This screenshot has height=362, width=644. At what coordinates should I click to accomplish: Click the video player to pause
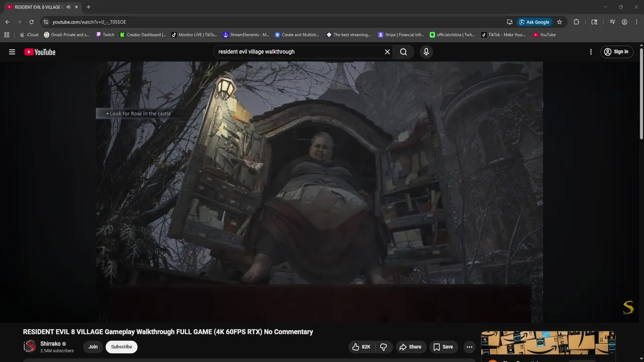click(x=319, y=191)
